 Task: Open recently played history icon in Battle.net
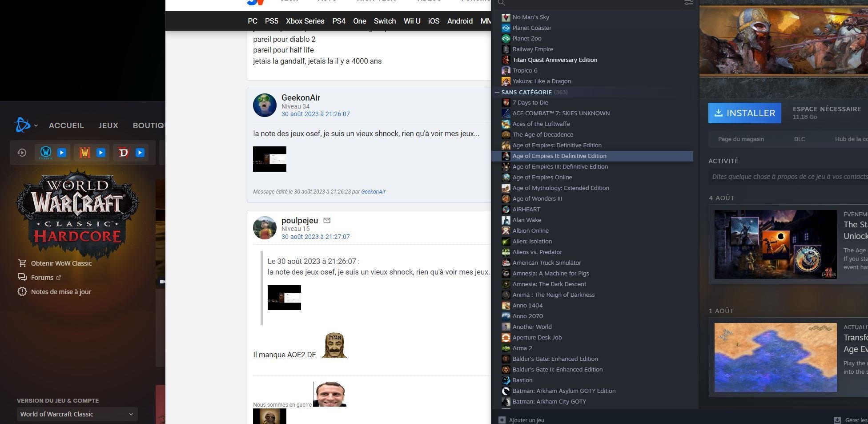22,153
